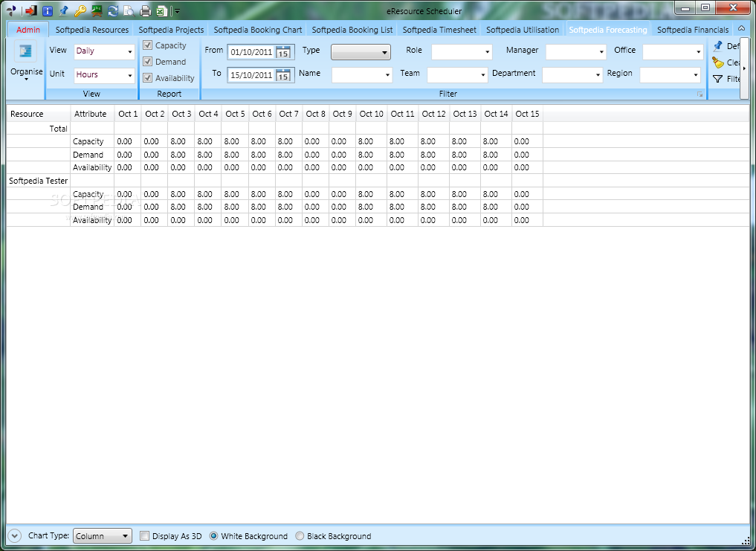Open the Type filter dropdown
The image size is (756, 551).
coord(361,51)
